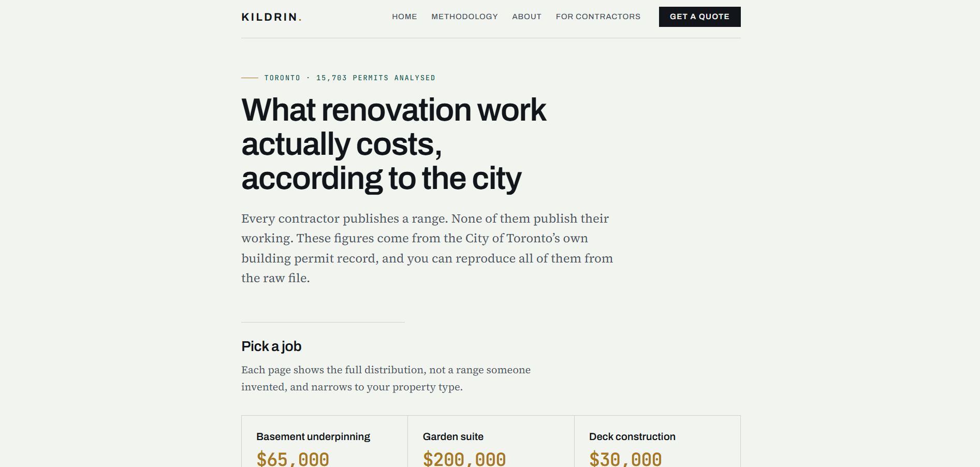The width and height of the screenshot is (980, 467).
Task: Click the Toronto permits analysed label
Action: pos(349,78)
